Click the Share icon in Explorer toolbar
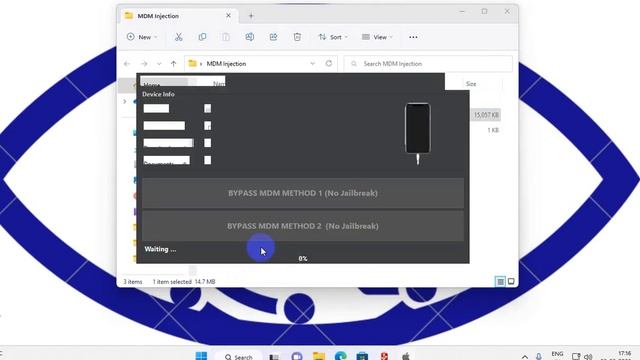This screenshot has width=640, height=360. coord(273,37)
